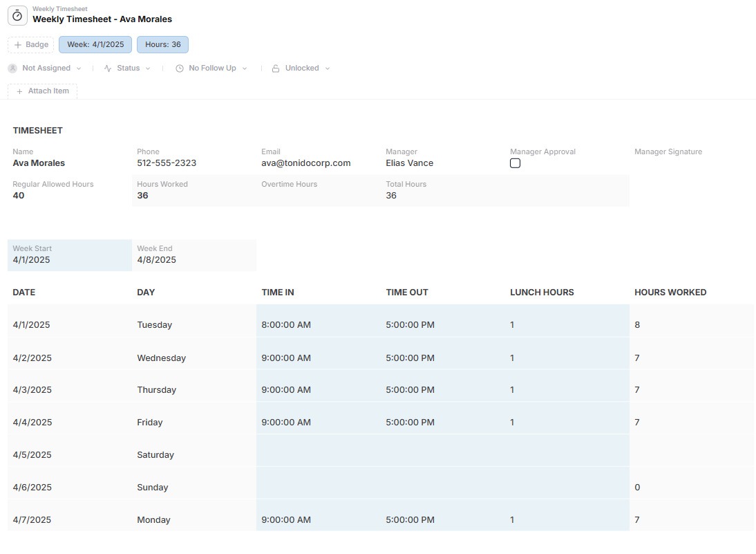Viewport: 756px width, 554px height.
Task: Click the TIMESHEET section heading
Action: point(37,131)
